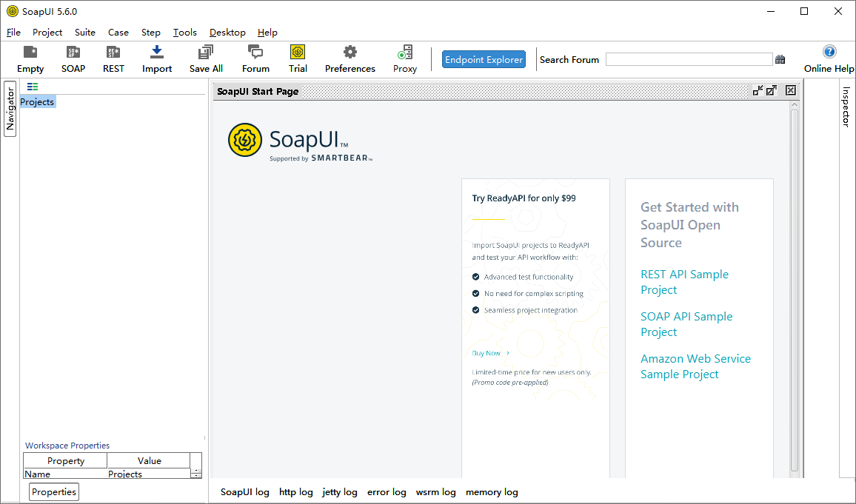The width and height of the screenshot is (856, 504).
Task: Select the Projects value cell
Action: [149, 474]
